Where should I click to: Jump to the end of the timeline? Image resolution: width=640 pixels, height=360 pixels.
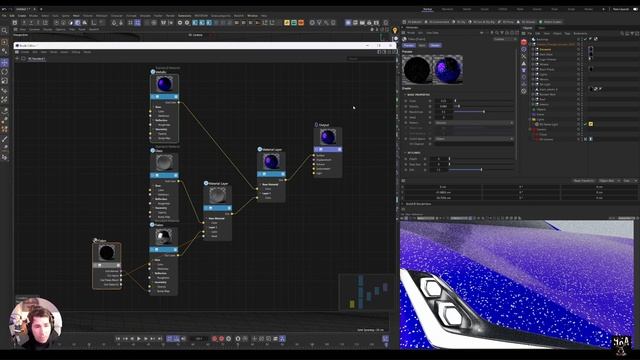(x=160, y=339)
